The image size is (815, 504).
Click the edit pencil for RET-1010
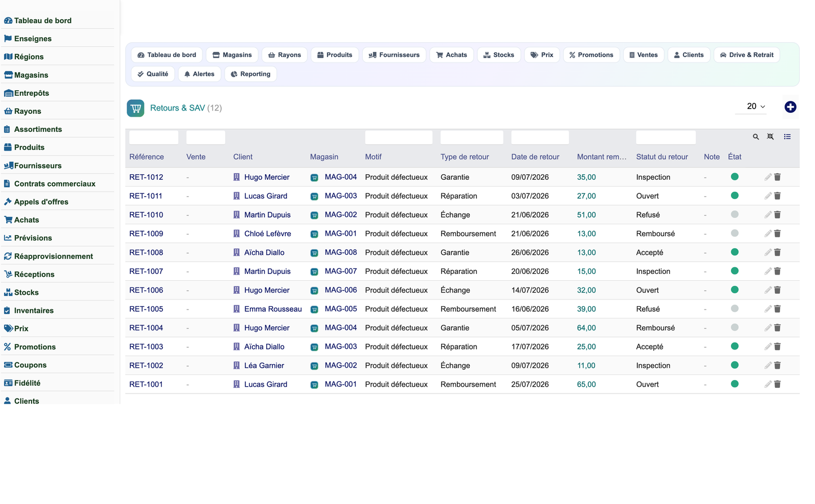pyautogui.click(x=768, y=215)
